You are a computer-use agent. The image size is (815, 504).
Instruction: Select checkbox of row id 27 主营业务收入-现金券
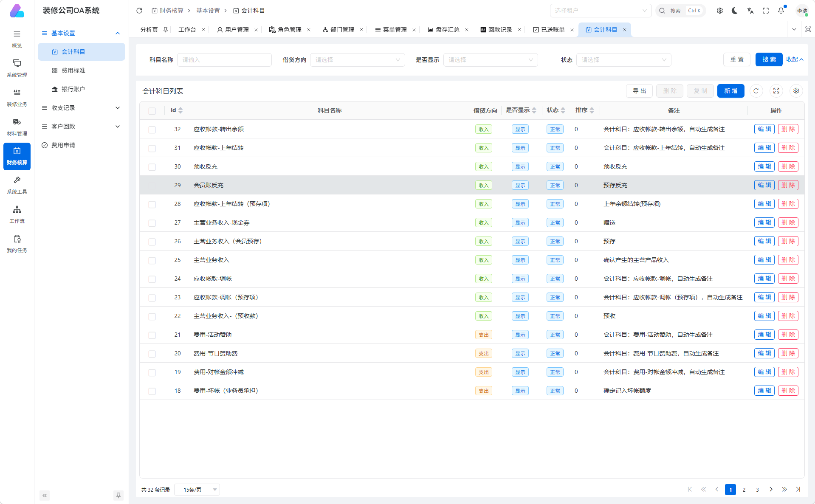pyautogui.click(x=152, y=223)
